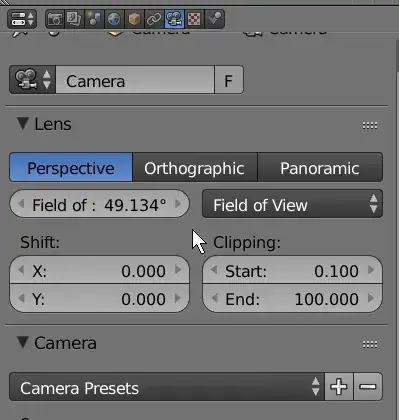The image size is (399, 420).
Task: Increase Shift X with right arrow
Action: point(178,270)
